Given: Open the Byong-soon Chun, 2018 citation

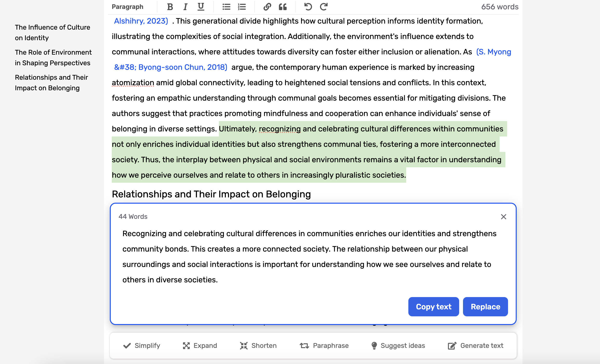Looking at the screenshot, I should pos(171,67).
